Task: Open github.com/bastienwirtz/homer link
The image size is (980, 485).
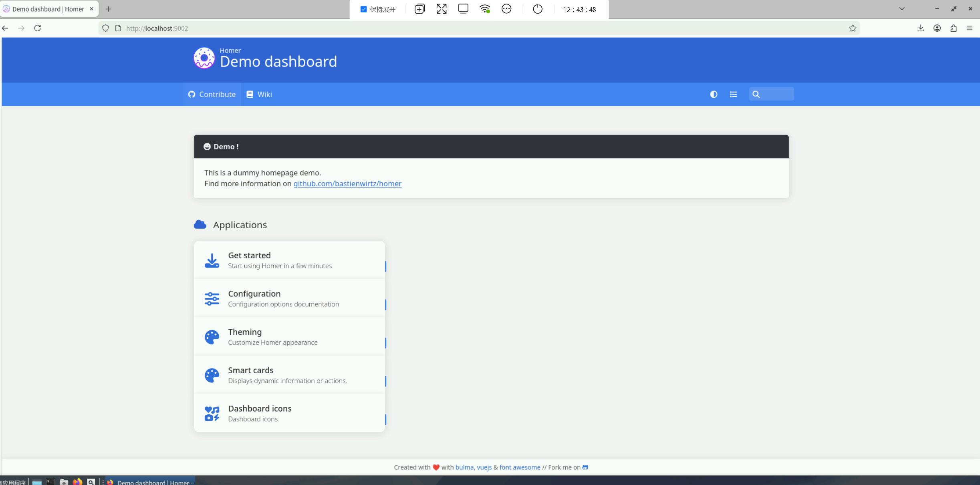Action: (x=347, y=184)
